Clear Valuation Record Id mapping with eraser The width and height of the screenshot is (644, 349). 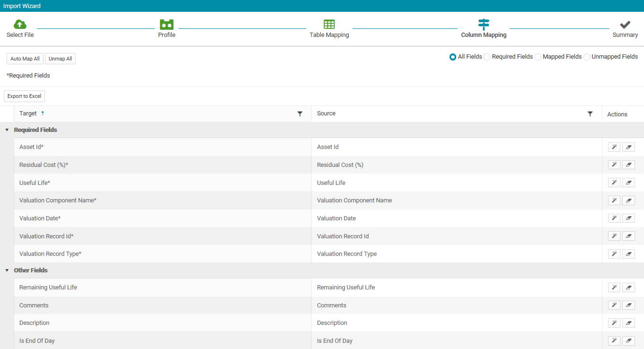628,236
